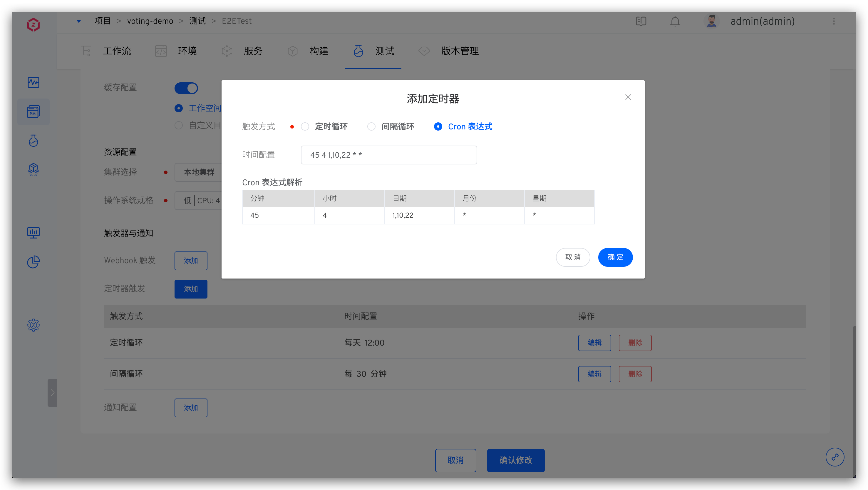Select the 间隔循环 radio option

pos(371,126)
